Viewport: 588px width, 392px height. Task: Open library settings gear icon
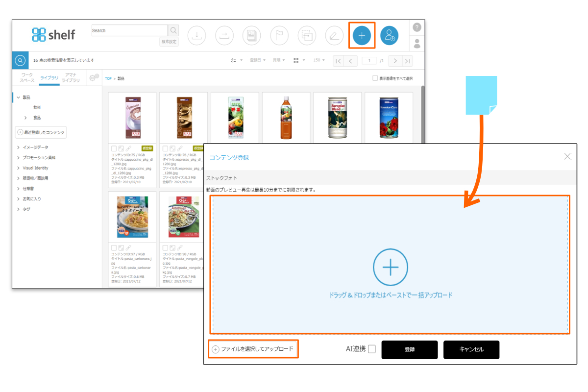pyautogui.click(x=94, y=77)
